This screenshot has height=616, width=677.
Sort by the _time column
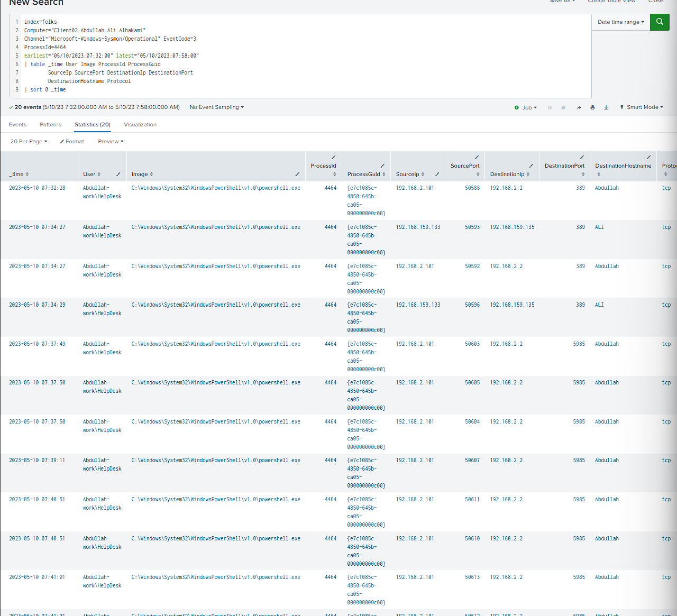[19, 174]
